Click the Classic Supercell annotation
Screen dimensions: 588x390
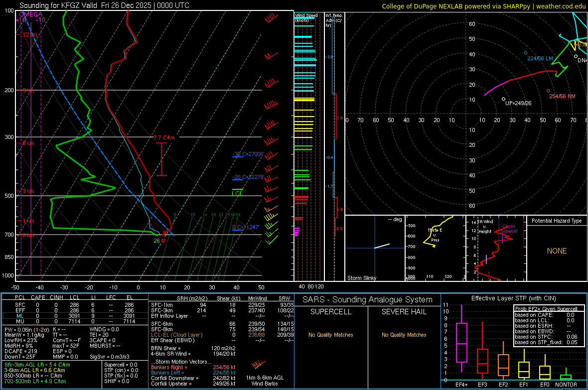509,229
